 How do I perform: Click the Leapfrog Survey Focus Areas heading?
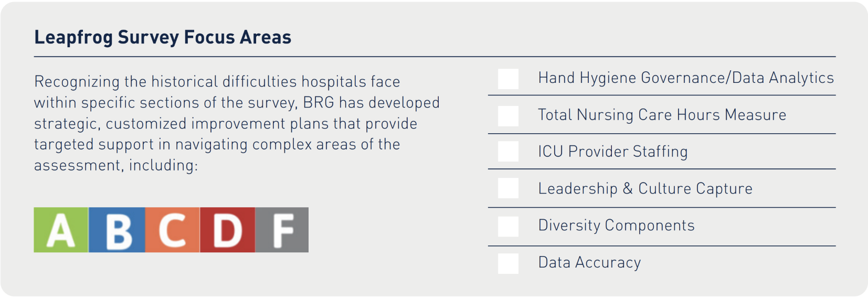click(163, 38)
